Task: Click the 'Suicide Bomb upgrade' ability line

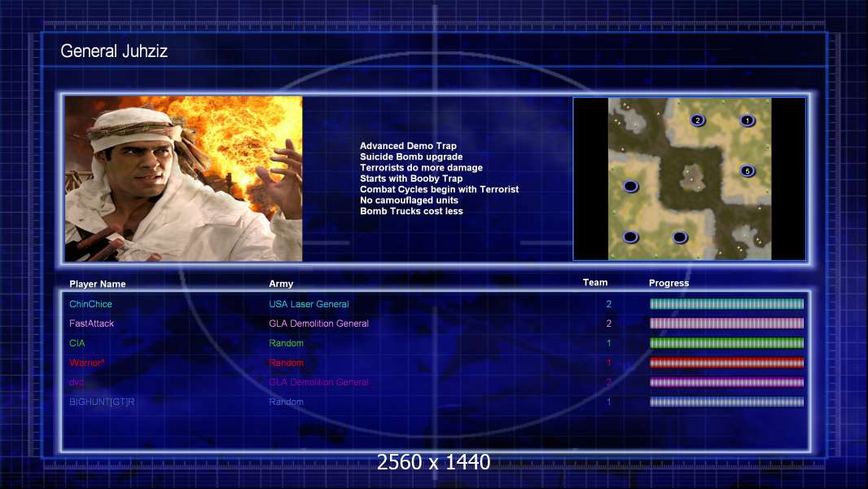Action: click(411, 156)
